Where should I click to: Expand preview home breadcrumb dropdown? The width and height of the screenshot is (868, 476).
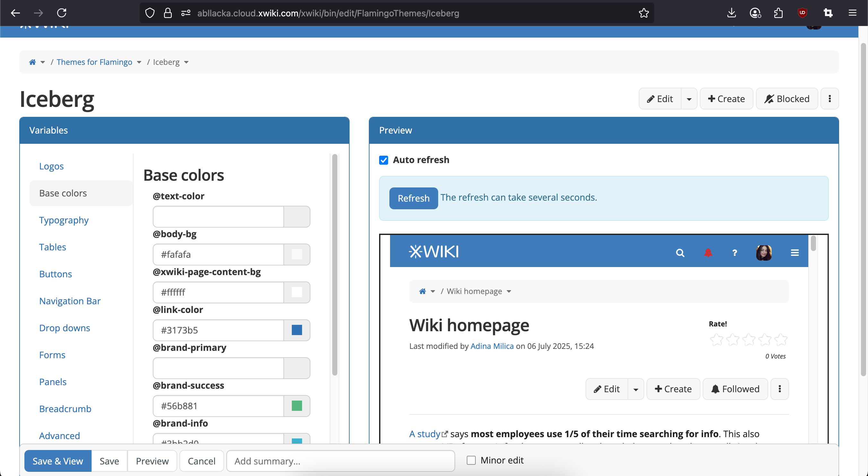(433, 291)
